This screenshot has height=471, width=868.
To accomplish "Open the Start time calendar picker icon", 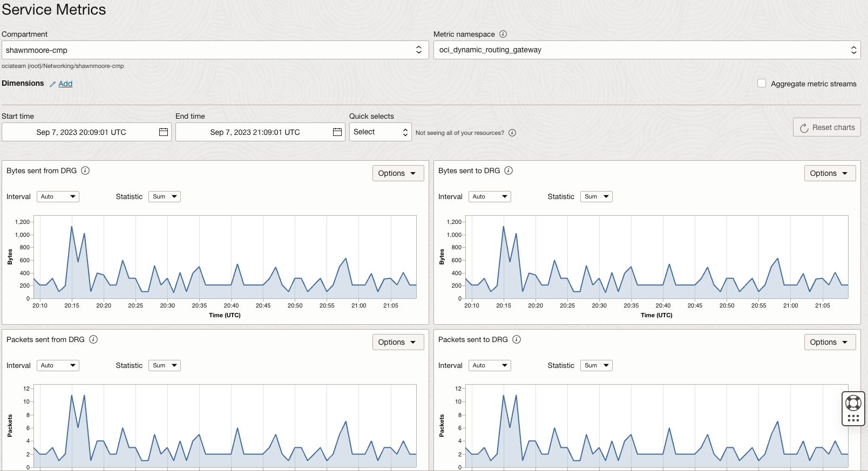I will (164, 132).
